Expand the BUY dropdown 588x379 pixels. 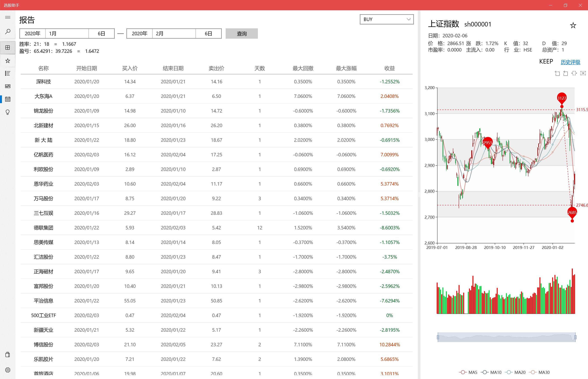click(386, 19)
